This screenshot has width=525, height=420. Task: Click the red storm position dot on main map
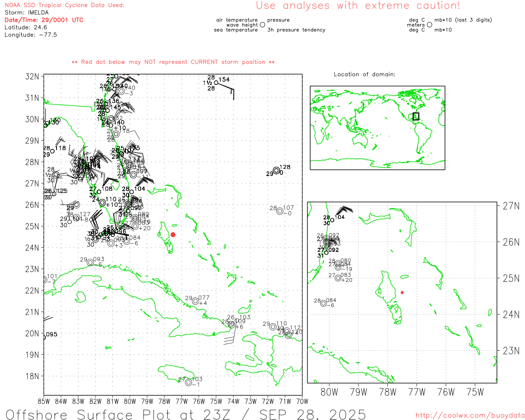tap(173, 235)
